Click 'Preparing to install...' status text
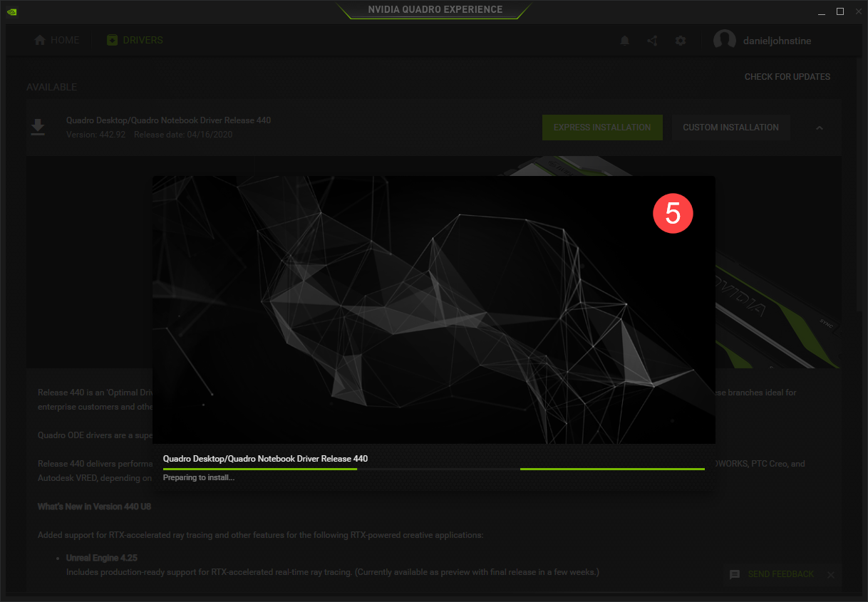868x602 pixels. 199,477
